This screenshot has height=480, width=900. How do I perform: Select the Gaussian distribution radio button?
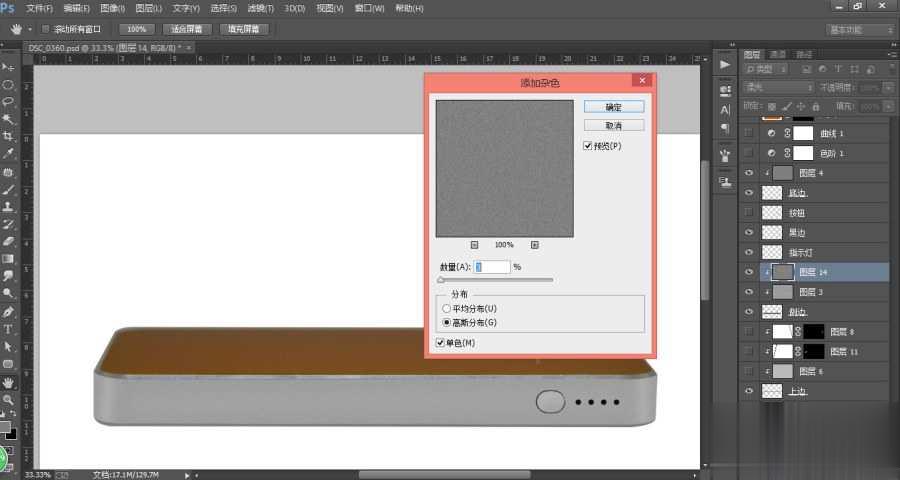pos(447,323)
